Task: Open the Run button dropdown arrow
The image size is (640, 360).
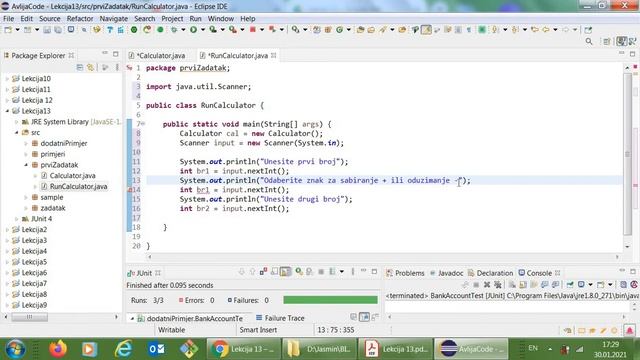Action: pos(202,30)
